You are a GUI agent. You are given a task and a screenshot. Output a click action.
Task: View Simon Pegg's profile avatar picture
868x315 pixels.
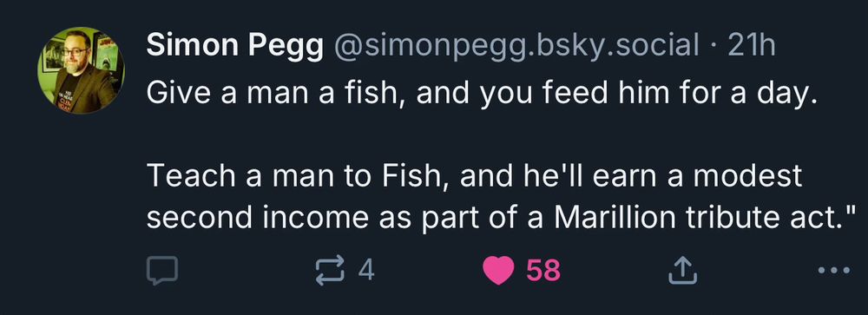click(x=82, y=70)
